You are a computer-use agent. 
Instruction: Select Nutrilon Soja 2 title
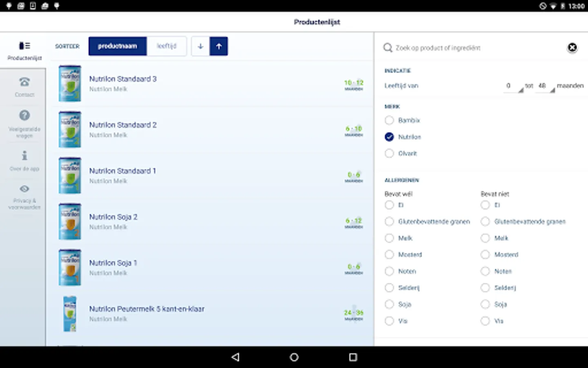[x=113, y=217]
